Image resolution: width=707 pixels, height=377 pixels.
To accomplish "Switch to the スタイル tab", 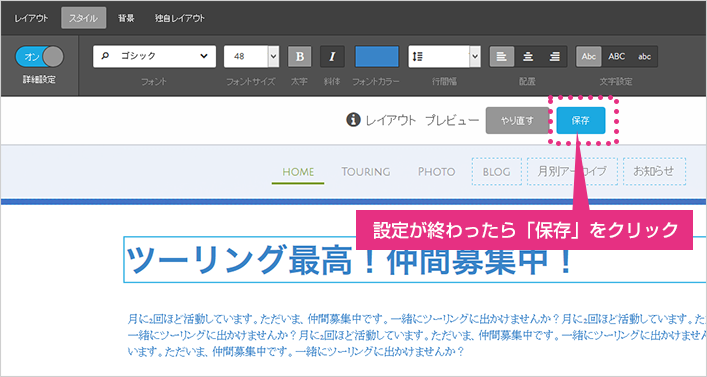I will click(83, 18).
